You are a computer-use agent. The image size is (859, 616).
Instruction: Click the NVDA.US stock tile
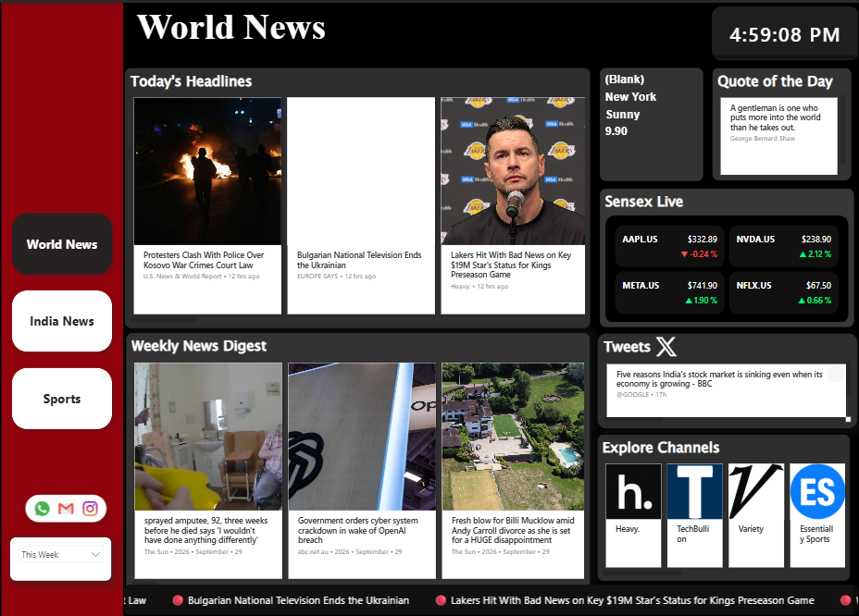pyautogui.click(x=783, y=246)
